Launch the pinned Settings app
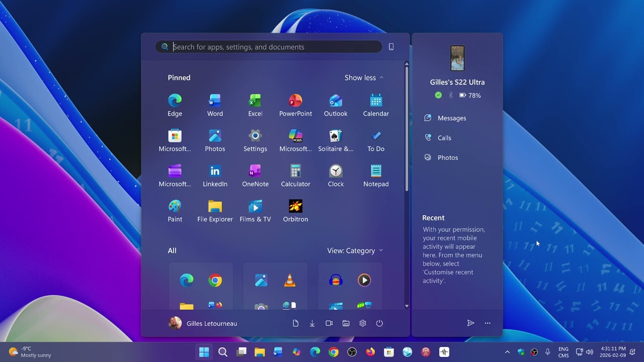The height and width of the screenshot is (362, 644). pyautogui.click(x=255, y=140)
